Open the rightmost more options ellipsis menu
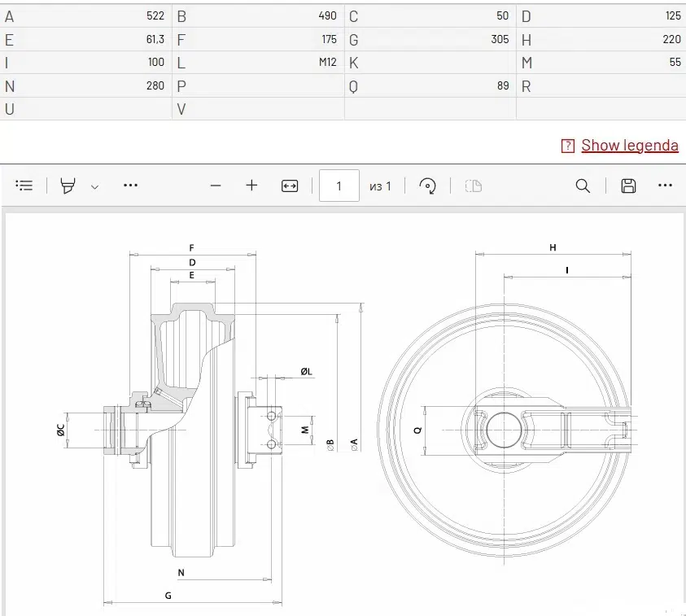 [665, 186]
